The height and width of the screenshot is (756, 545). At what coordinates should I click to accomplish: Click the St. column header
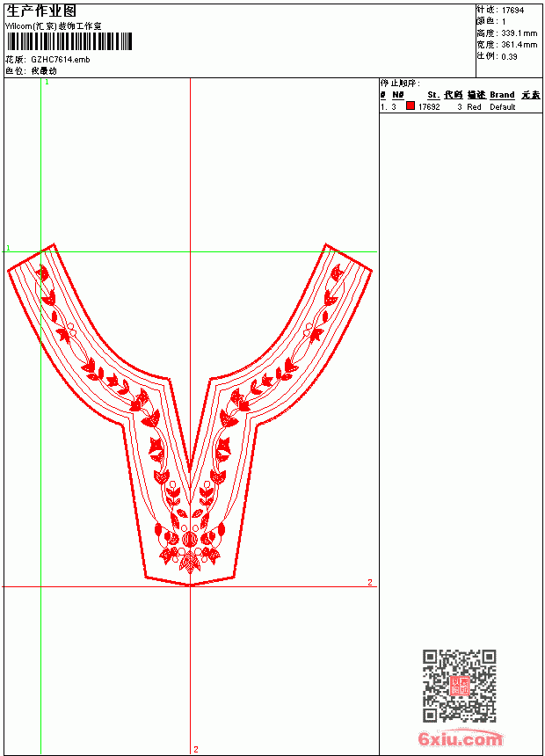[433, 95]
